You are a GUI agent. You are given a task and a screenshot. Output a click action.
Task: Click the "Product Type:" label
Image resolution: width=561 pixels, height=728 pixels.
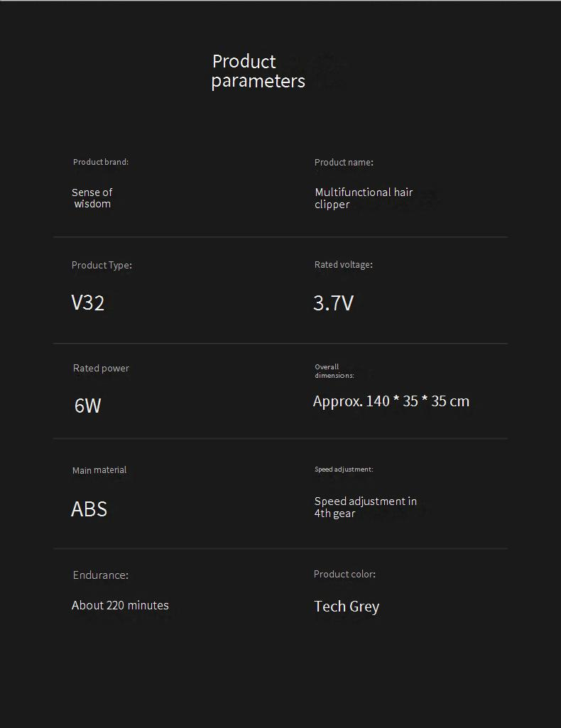(x=102, y=266)
